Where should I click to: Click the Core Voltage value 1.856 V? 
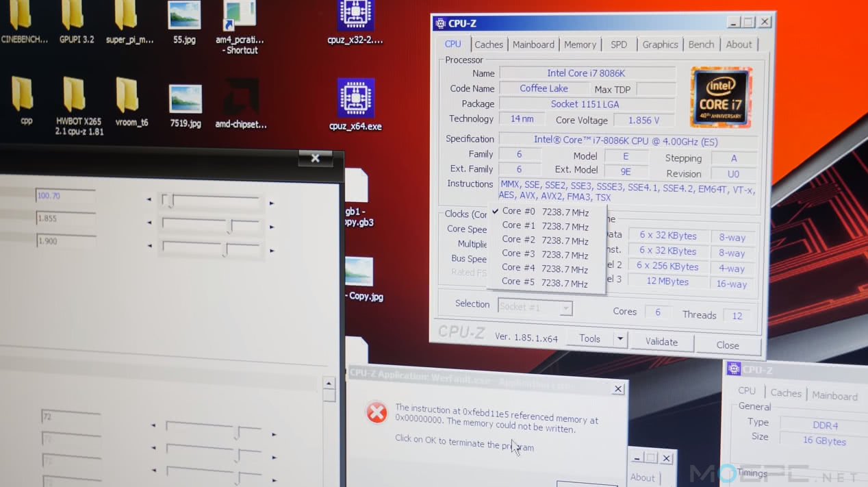(643, 120)
